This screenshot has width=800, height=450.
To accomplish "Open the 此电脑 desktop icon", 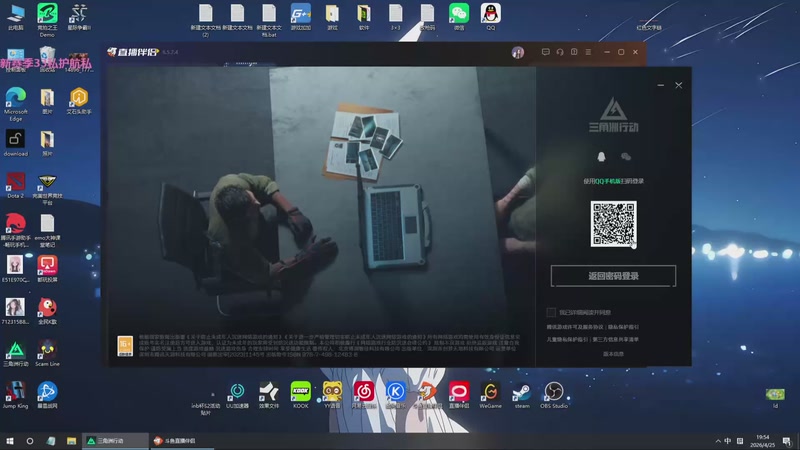I will [15, 17].
